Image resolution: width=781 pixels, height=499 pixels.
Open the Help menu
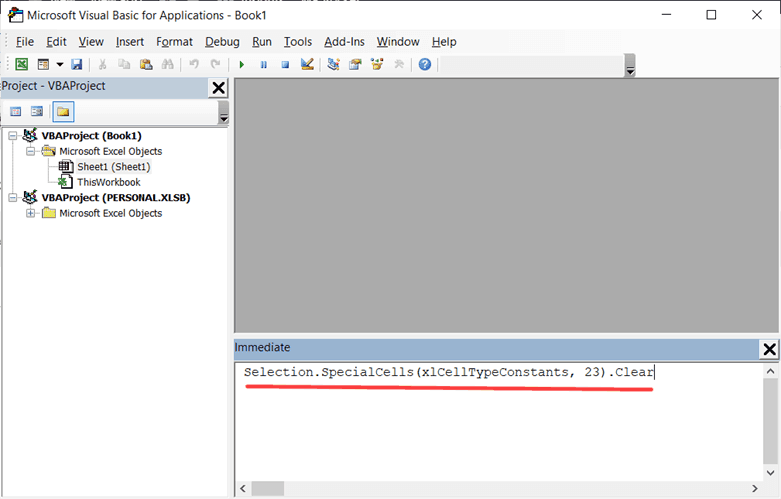tap(444, 42)
